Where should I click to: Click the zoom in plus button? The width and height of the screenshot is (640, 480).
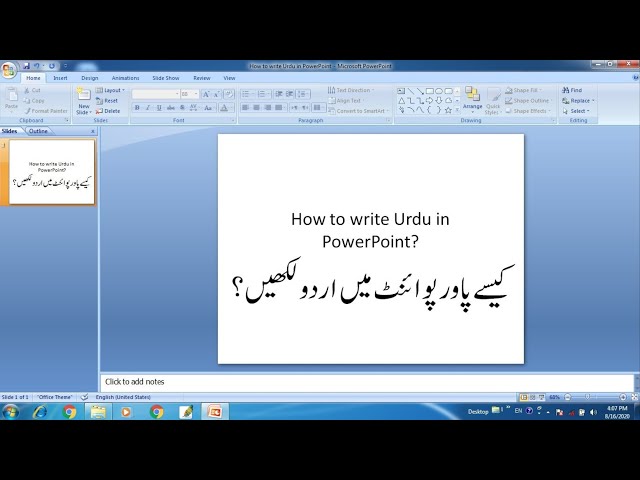[623, 397]
